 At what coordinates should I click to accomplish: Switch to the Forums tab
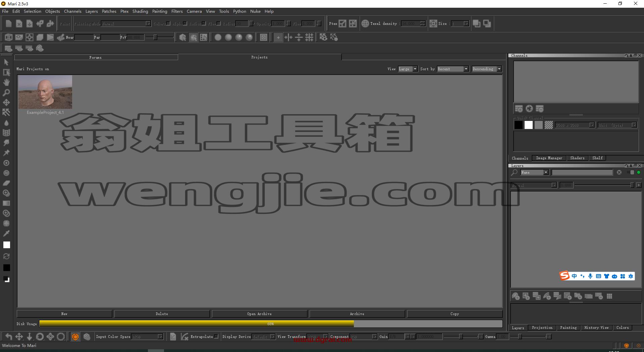pyautogui.click(x=96, y=57)
